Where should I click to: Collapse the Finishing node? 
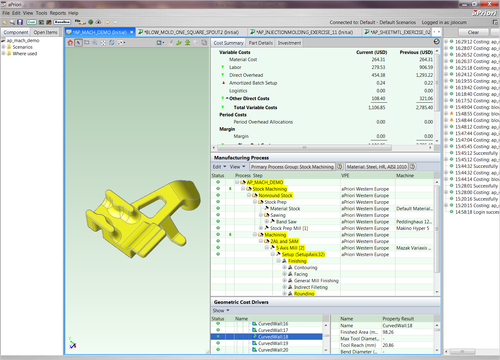[x=278, y=261]
